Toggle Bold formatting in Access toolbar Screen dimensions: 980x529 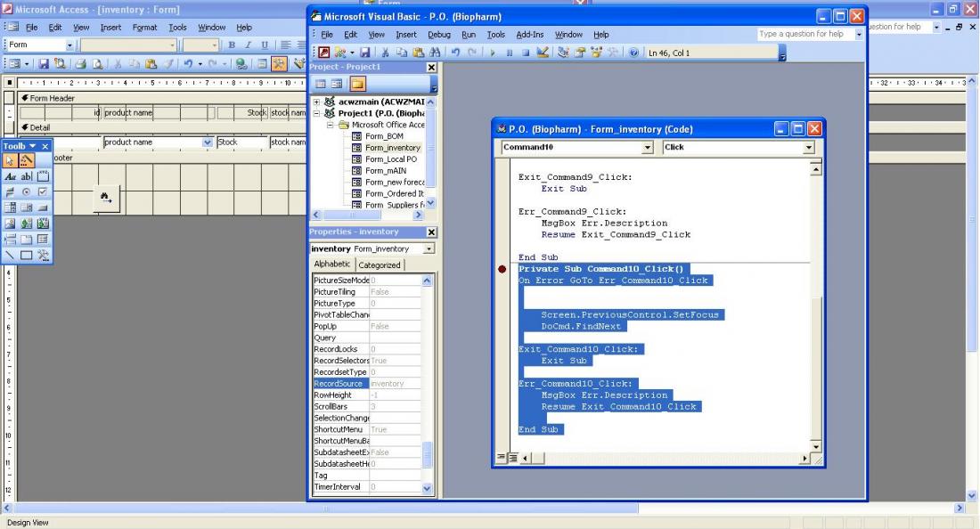[232, 45]
